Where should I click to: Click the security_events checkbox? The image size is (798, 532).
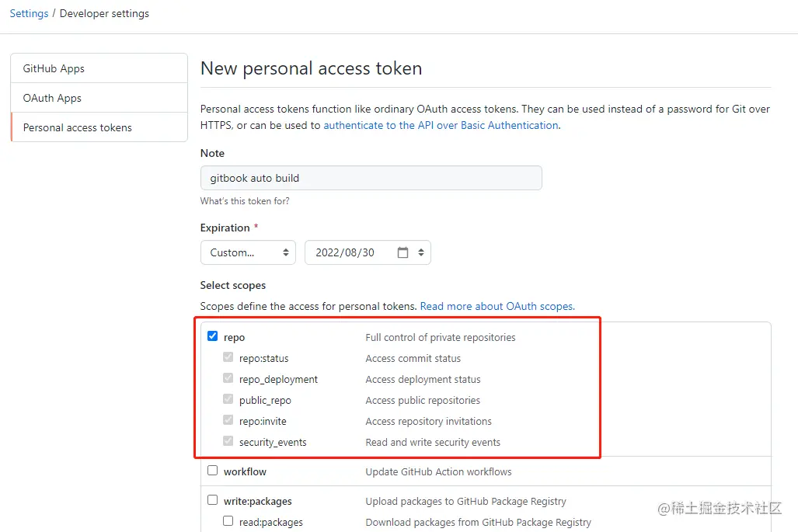click(228, 441)
